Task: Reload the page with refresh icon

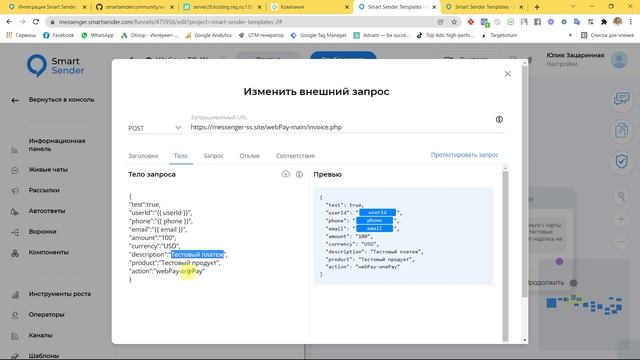Action: [x=36, y=22]
